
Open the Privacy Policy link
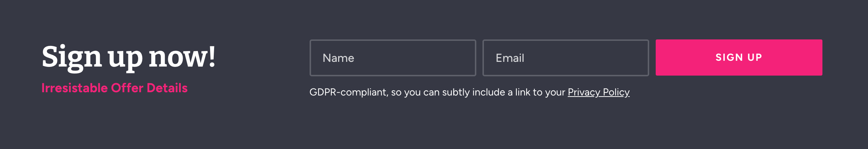click(x=599, y=92)
